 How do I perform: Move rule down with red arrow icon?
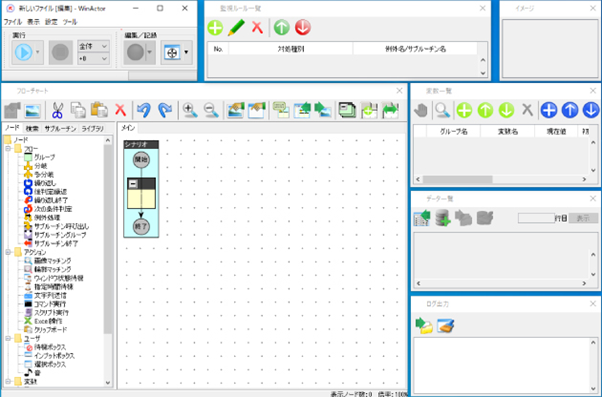point(303,28)
